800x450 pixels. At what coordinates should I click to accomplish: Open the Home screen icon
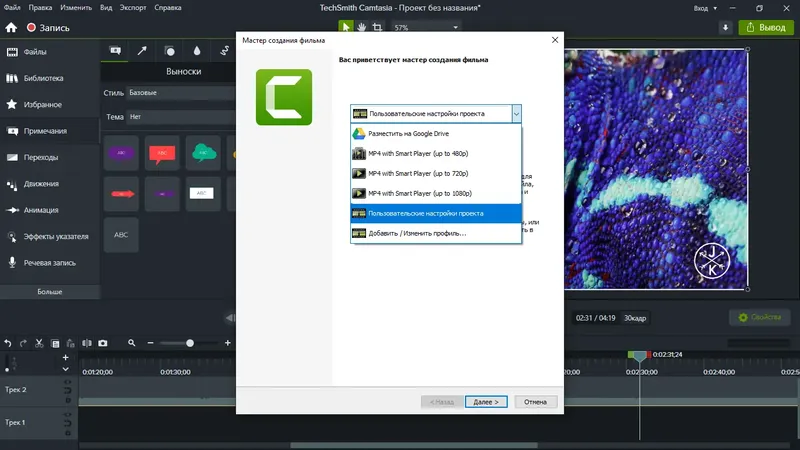(11, 28)
